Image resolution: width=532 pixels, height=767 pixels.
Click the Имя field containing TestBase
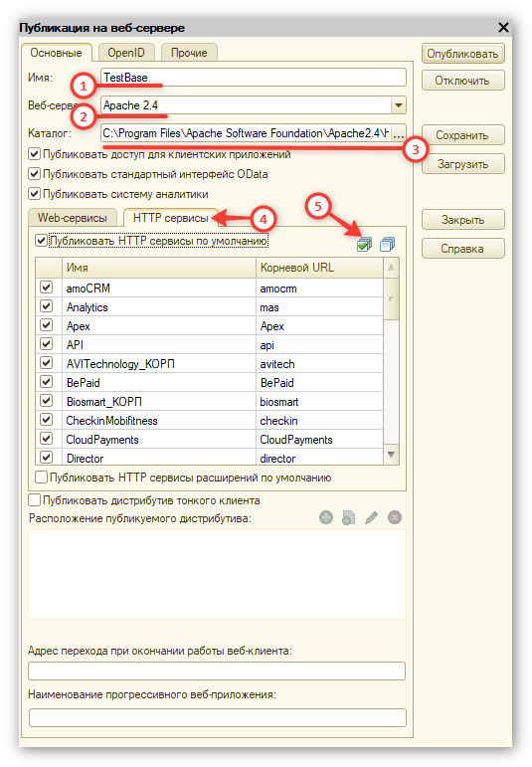(254, 78)
